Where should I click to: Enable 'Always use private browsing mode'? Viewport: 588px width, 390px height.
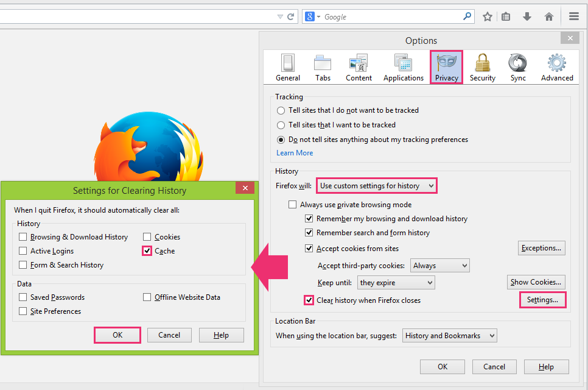(350, 205)
